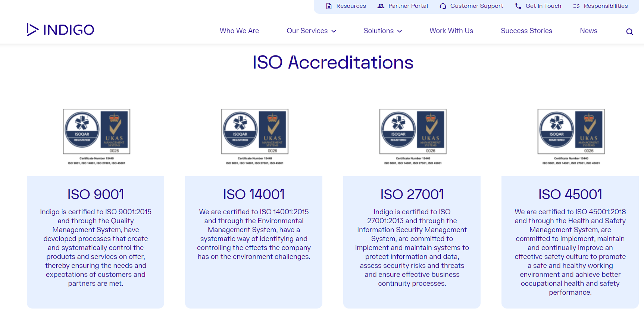The width and height of the screenshot is (644, 313).
Task: Open the Get In Touch link
Action: click(x=543, y=6)
